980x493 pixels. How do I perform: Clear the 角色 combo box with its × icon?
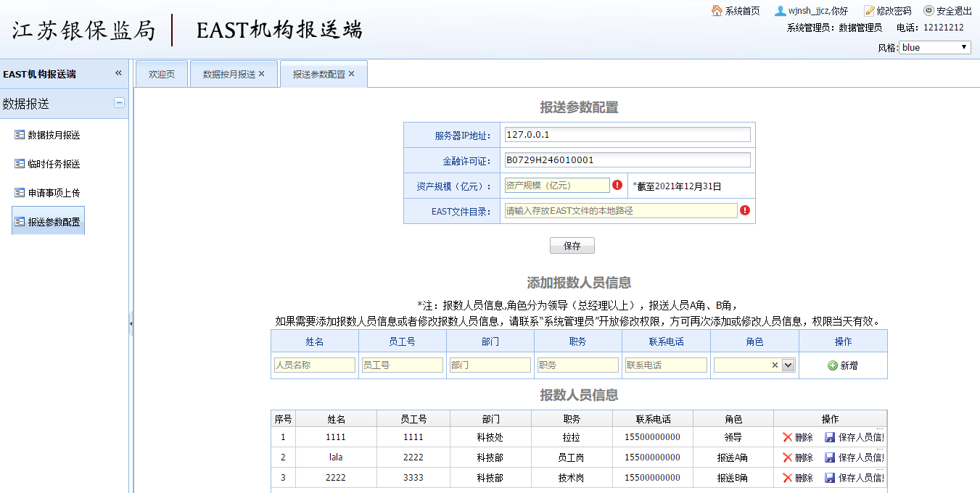[x=775, y=365]
